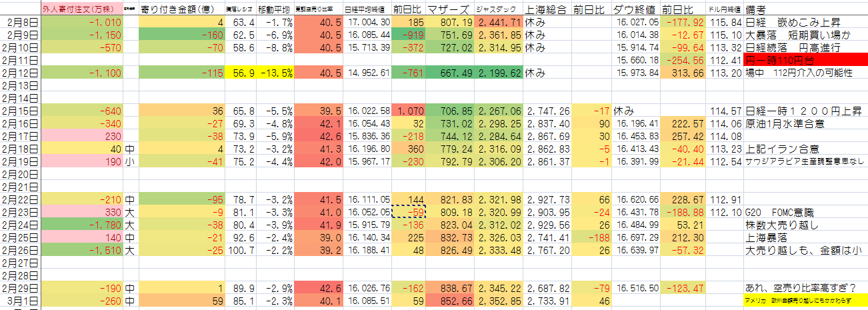Screen dimensions: 868x310
Task: Select the 大暴落 短期買い場か note cell
Action: (805, 35)
